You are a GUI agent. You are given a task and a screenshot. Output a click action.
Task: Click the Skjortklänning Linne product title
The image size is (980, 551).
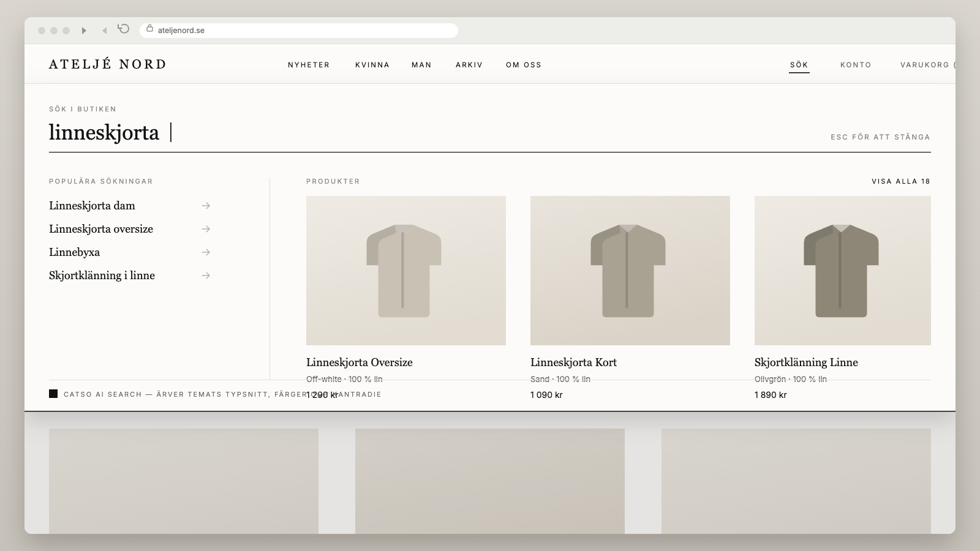point(806,362)
